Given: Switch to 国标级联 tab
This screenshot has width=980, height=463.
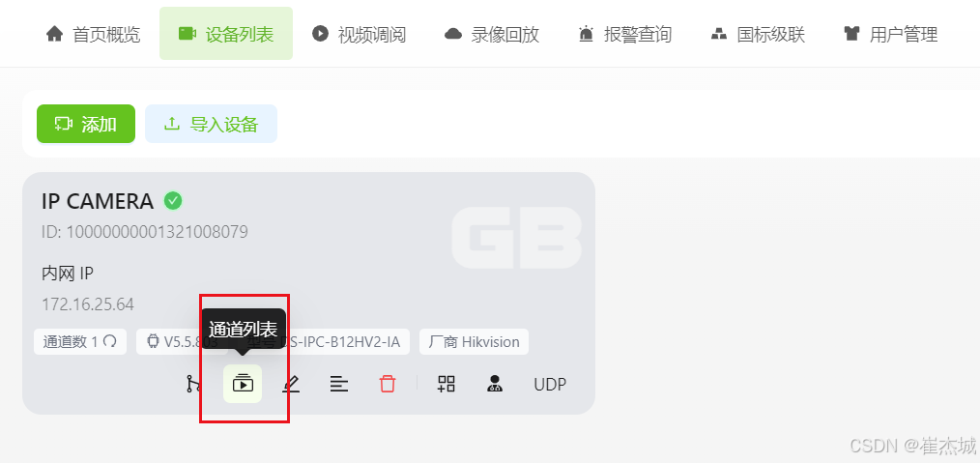Looking at the screenshot, I should [758, 34].
